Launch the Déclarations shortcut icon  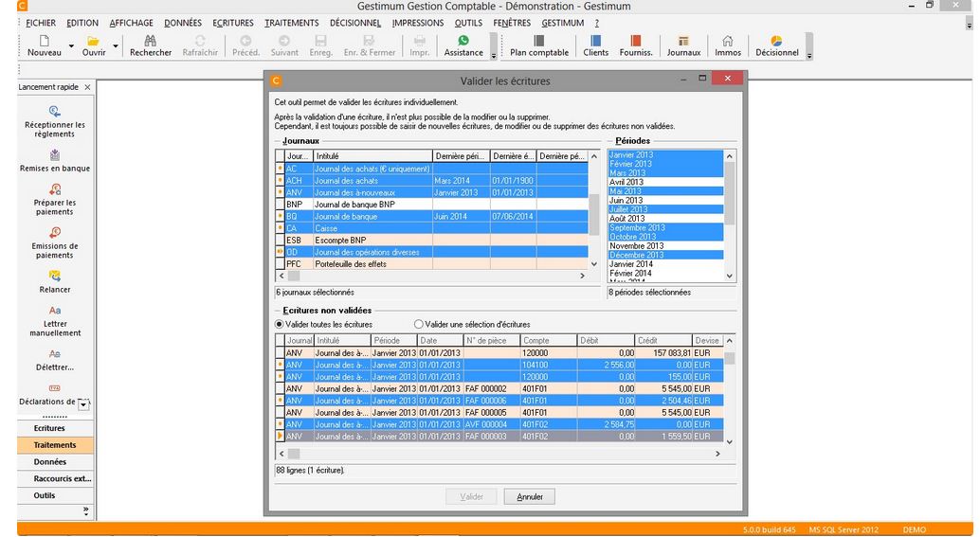(x=54, y=388)
